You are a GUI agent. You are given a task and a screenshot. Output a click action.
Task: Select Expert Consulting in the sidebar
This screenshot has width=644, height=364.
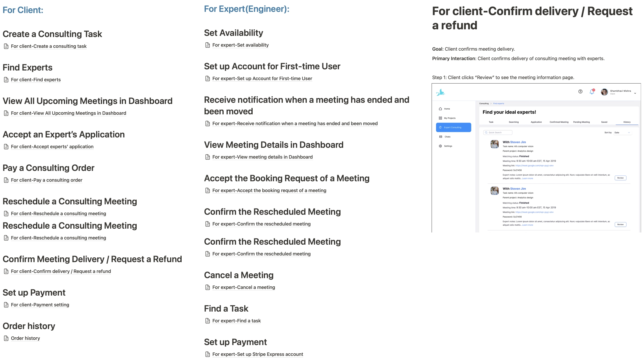[453, 127]
